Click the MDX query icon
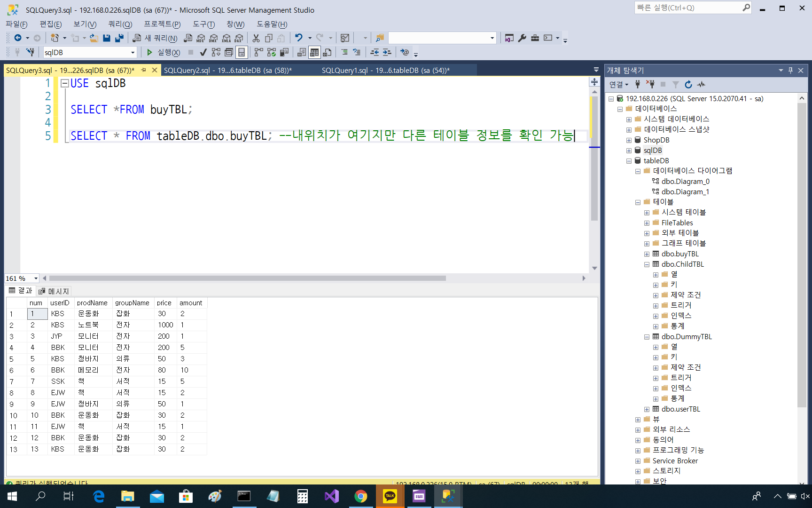This screenshot has width=812, height=508. 201,38
